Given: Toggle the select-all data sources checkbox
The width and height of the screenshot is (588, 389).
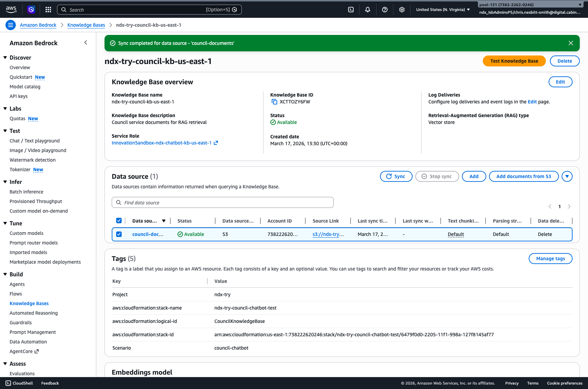Looking at the screenshot, I should (119, 221).
